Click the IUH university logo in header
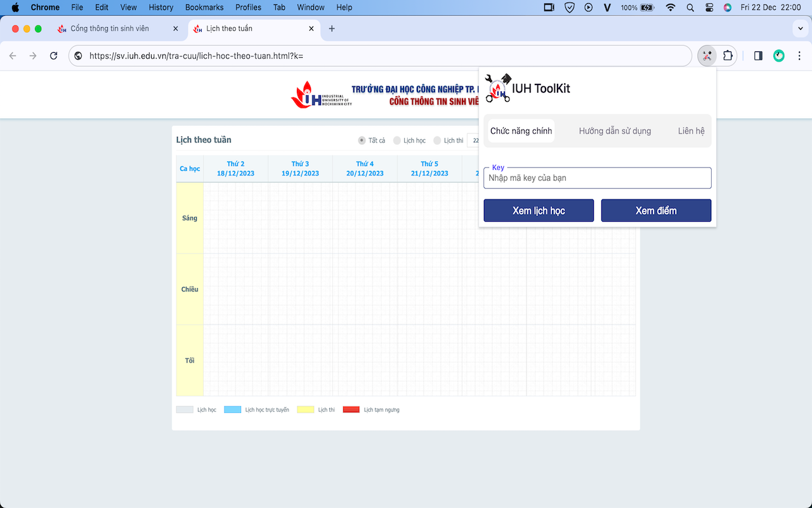The height and width of the screenshot is (508, 812). 321,94
